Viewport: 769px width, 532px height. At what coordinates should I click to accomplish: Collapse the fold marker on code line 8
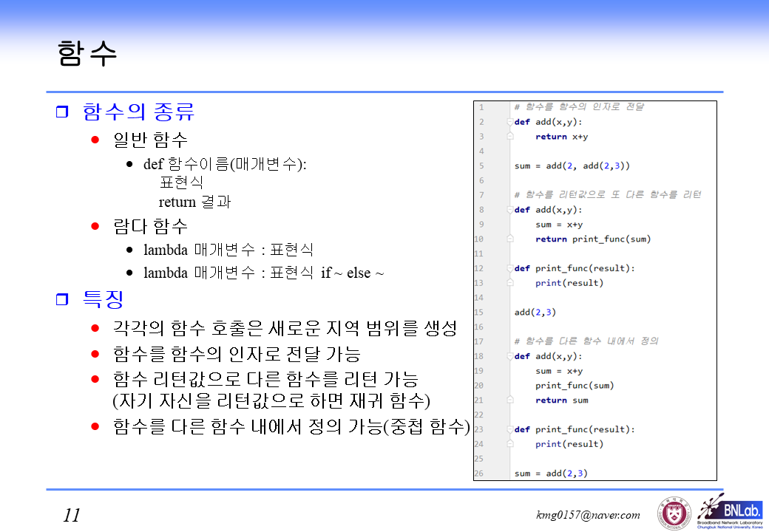coord(510,210)
